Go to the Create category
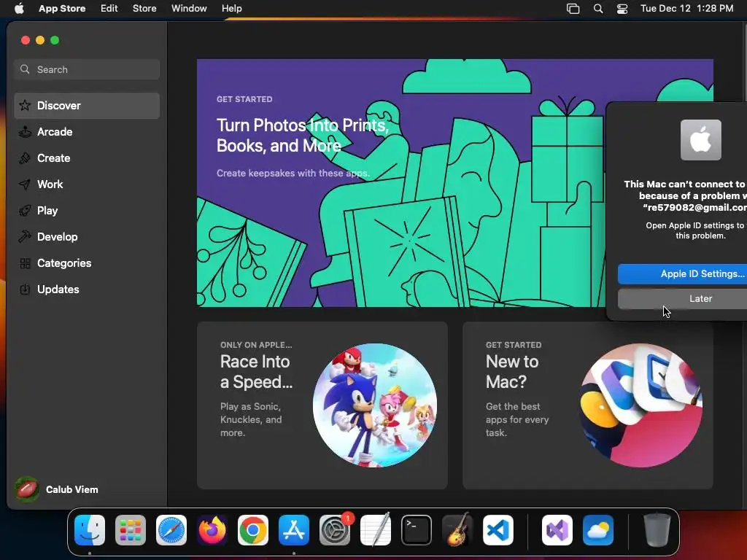Screen dimensions: 747x560 [x=87, y=158]
